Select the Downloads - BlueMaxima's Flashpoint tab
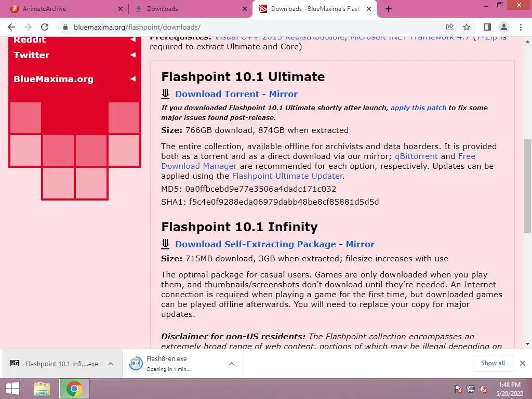The width and height of the screenshot is (532, 399). 315,9
